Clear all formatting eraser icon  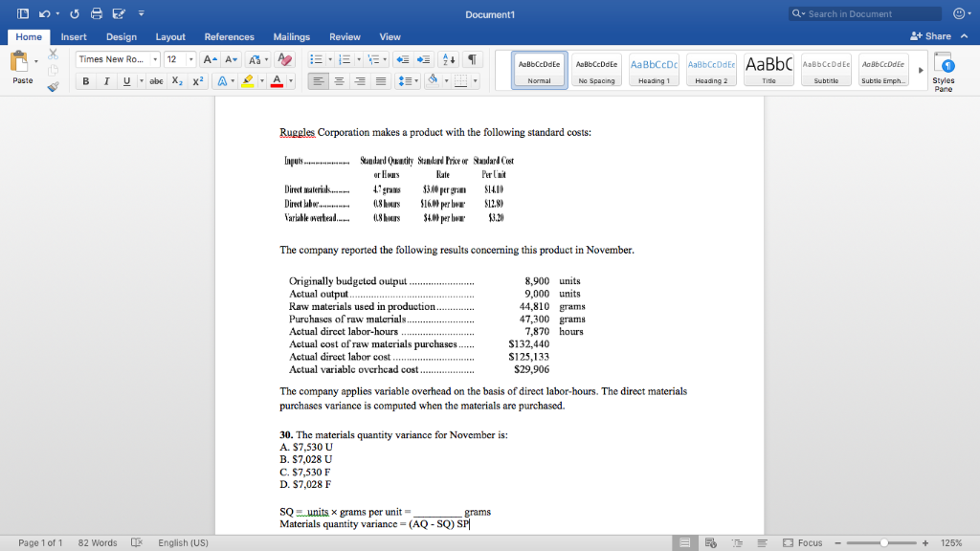(284, 59)
